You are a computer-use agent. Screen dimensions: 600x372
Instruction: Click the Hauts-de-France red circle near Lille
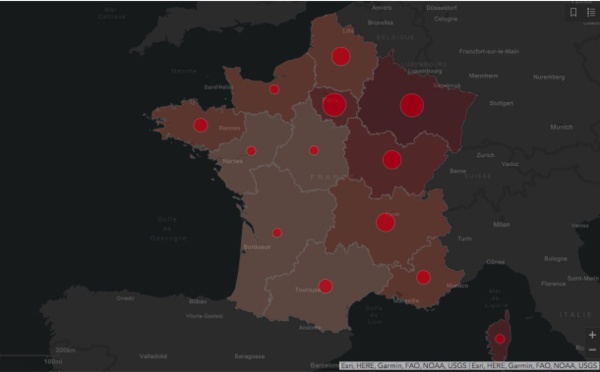click(341, 57)
